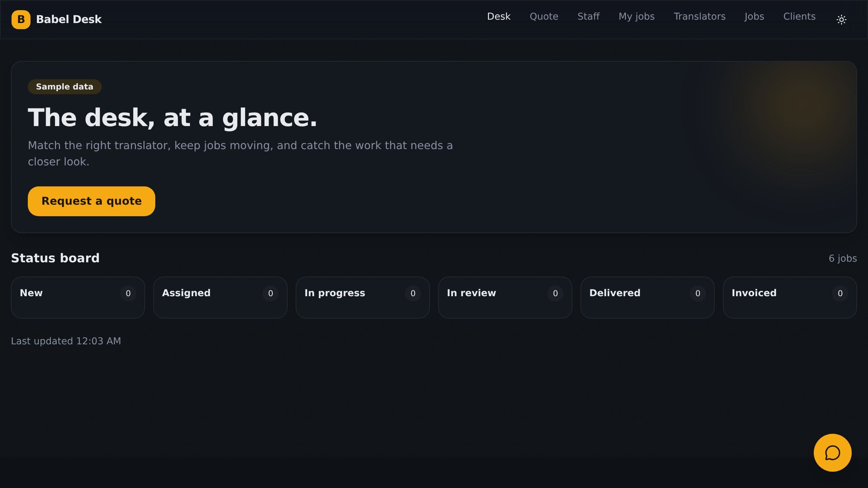This screenshot has width=868, height=488.
Task: Click the count badge in New column
Action: click(x=128, y=293)
